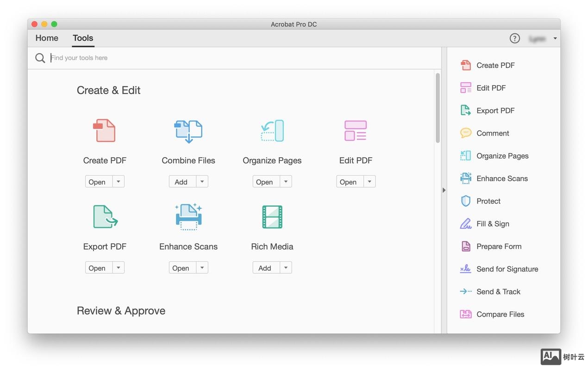This screenshot has width=588, height=370.
Task: Click Send for Signature in sidebar
Action: [x=507, y=269]
